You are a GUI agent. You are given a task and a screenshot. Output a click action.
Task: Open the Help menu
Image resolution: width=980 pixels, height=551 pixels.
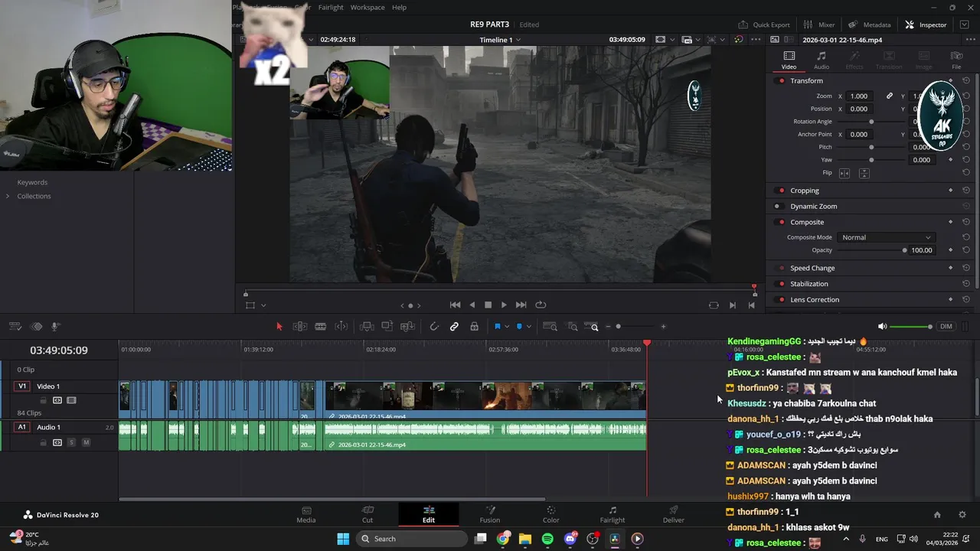click(x=399, y=7)
